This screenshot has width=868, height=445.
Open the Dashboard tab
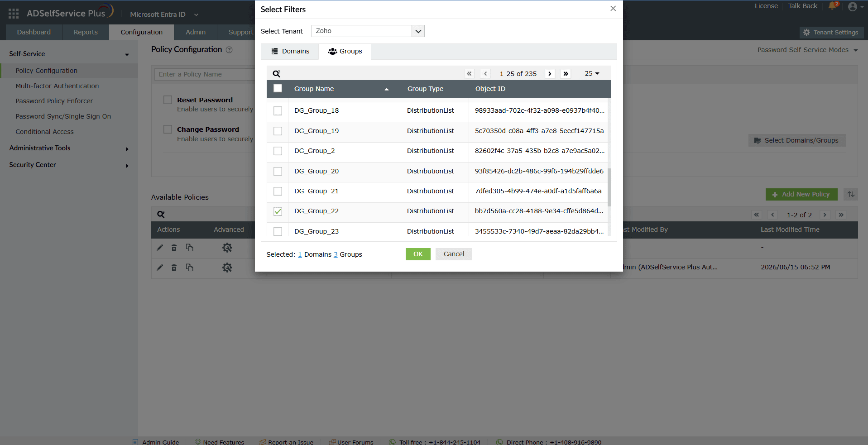pos(34,32)
